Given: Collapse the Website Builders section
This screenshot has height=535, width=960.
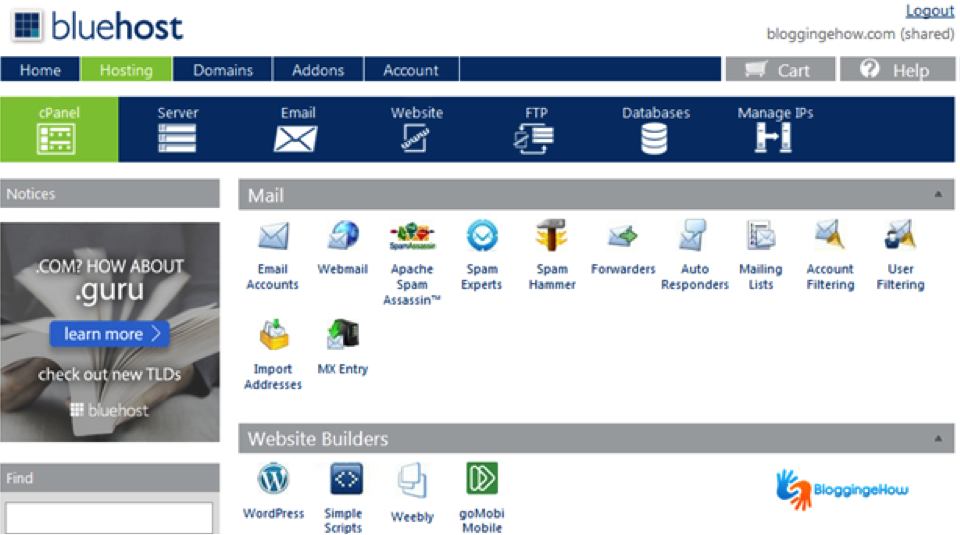Looking at the screenshot, I should (x=937, y=439).
